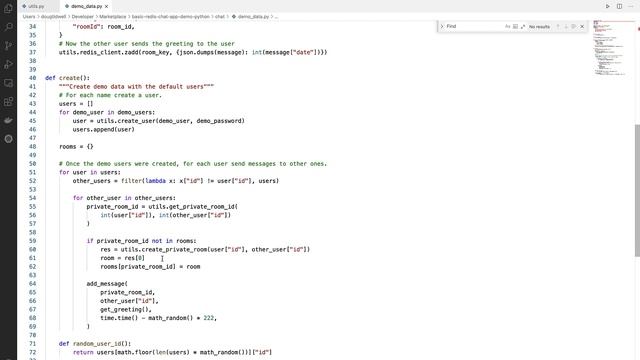Click 'users = []' on line 43
Image resolution: width=640 pixels, height=360 pixels.
coord(76,104)
